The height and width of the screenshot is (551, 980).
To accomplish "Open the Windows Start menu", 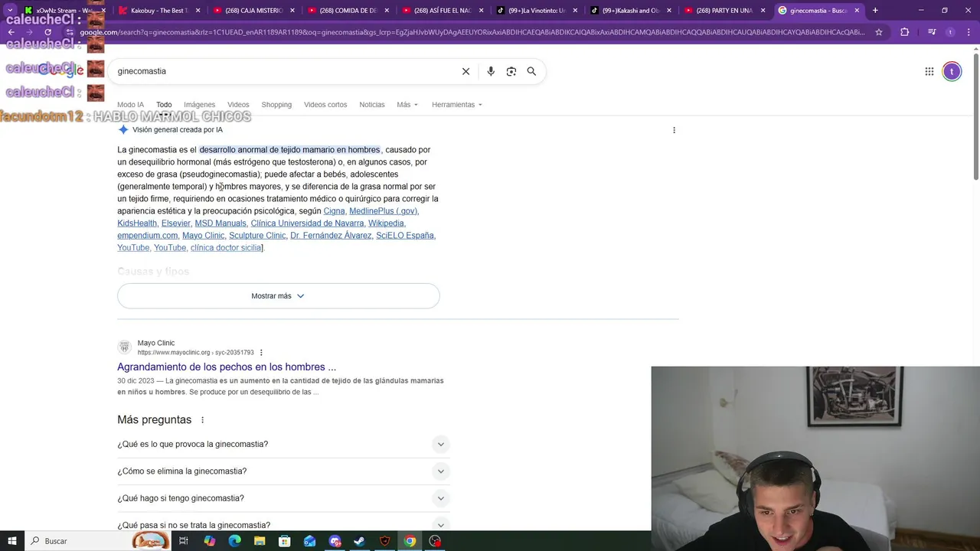I will 12,541.
